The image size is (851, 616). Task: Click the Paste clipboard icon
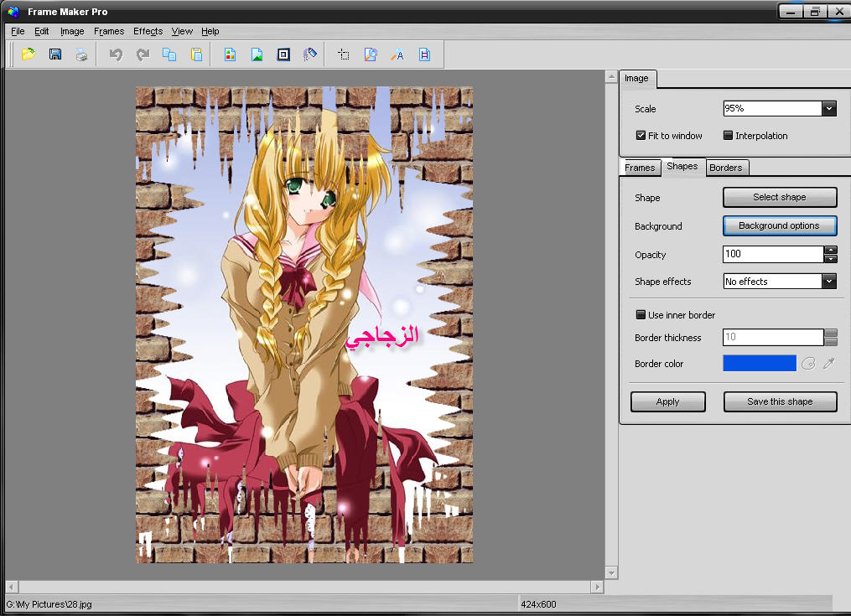coord(196,54)
